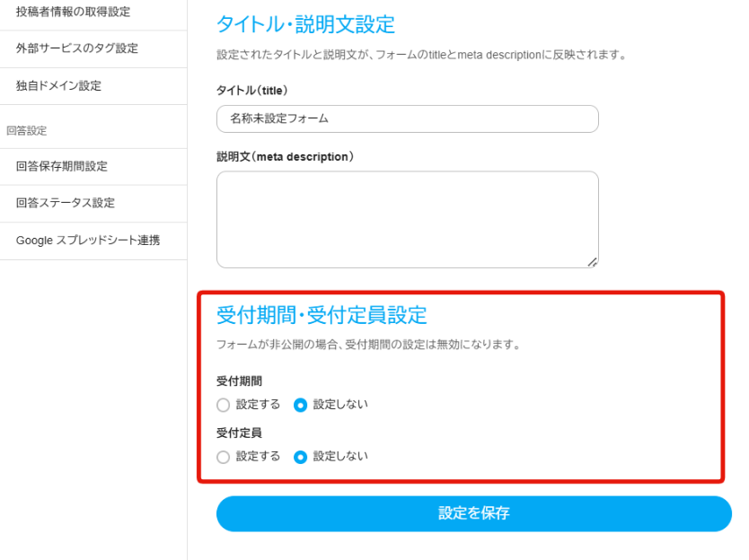Enable 設定する for 受付期間
749x560 pixels.
pos(224,405)
